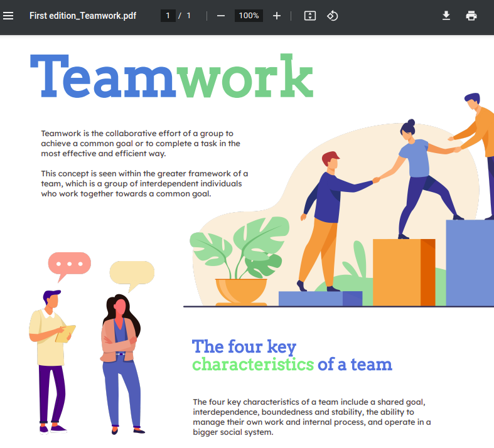Toggle fit to page view

pyautogui.click(x=309, y=16)
